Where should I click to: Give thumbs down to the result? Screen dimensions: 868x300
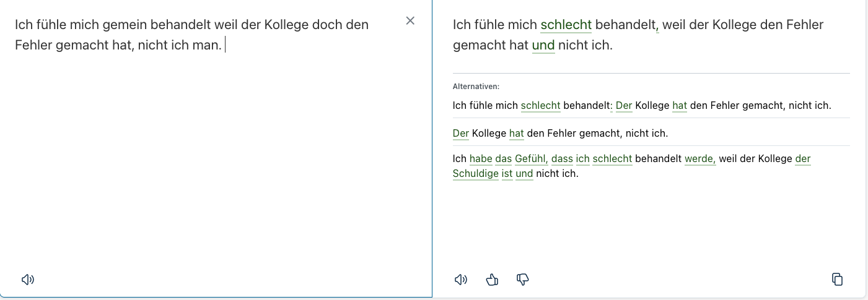522,280
